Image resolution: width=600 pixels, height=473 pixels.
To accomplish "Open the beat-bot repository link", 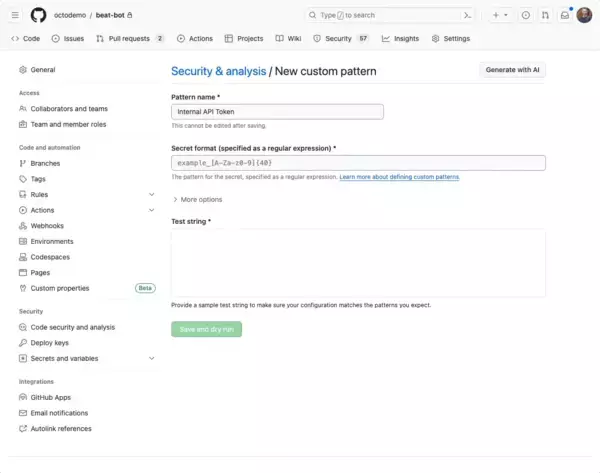I will 110,15.
